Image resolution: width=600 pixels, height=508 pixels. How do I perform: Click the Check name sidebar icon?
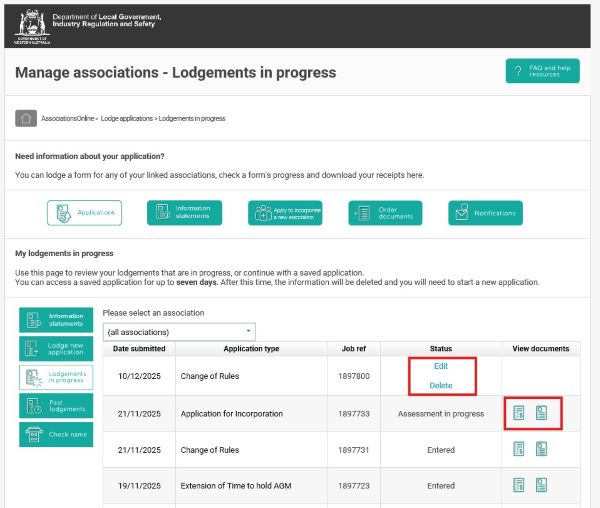point(34,435)
